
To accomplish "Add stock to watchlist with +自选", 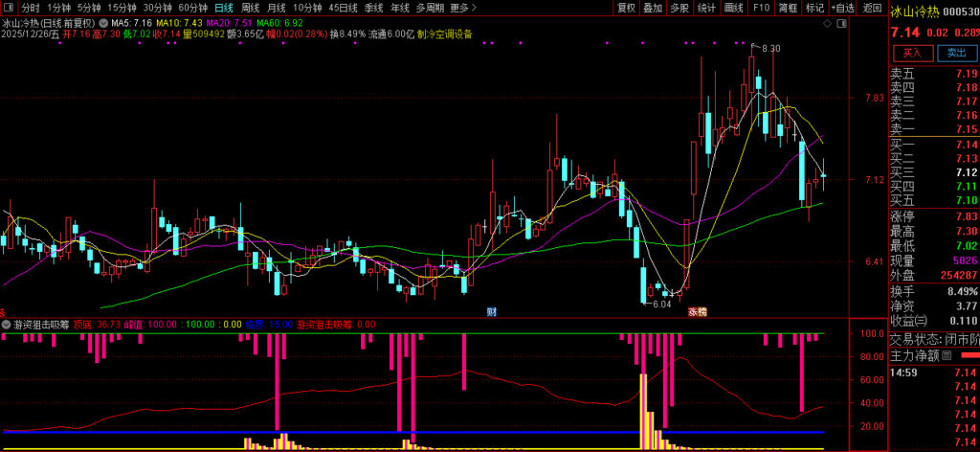I will (x=842, y=7).
